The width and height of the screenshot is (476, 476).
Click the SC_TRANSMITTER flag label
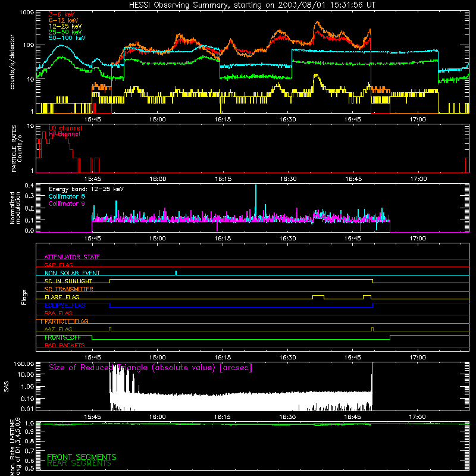(x=68, y=289)
